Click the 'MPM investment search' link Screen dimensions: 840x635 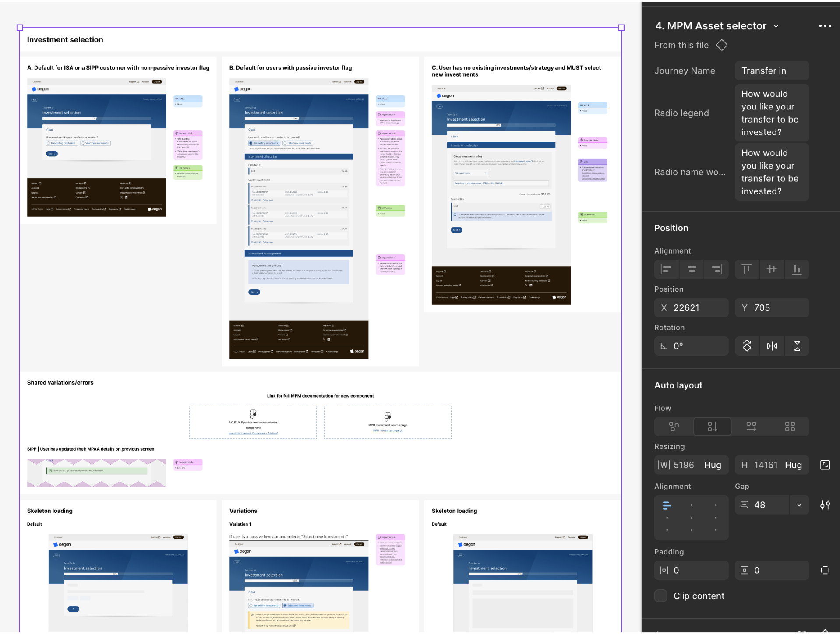pos(387,430)
